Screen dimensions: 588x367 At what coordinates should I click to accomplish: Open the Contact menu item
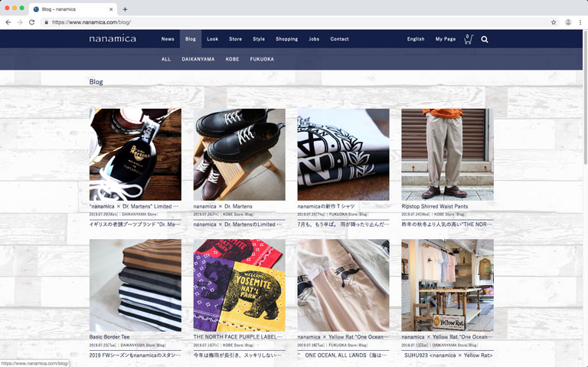point(339,39)
